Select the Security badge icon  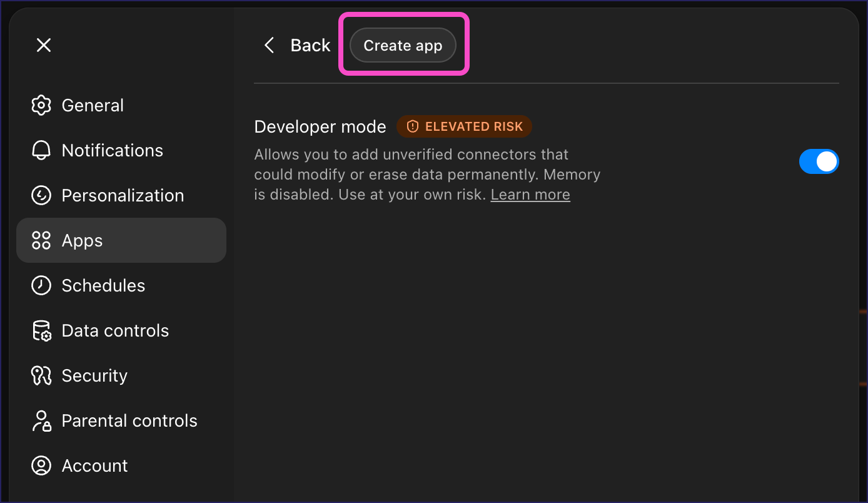(x=41, y=375)
